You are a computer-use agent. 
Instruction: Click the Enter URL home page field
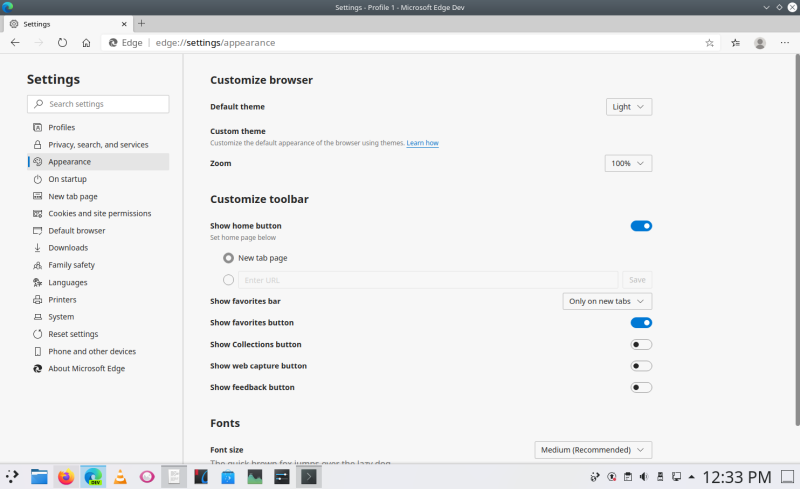[x=428, y=280]
